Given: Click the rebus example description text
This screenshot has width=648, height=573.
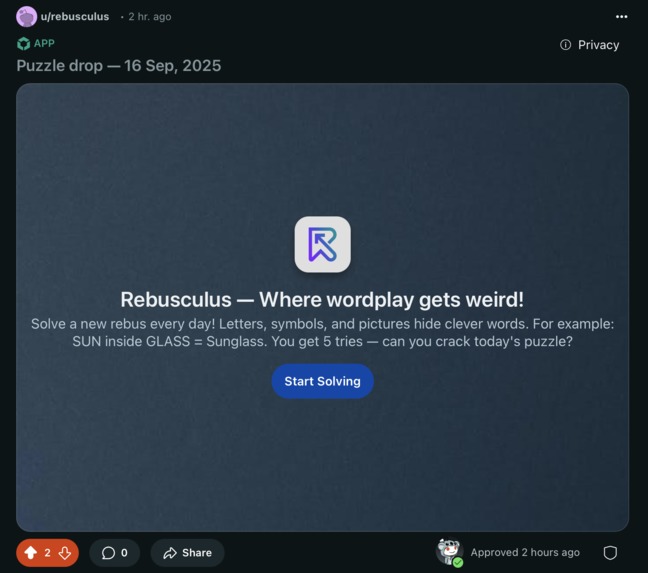Looking at the screenshot, I should pyautogui.click(x=322, y=333).
